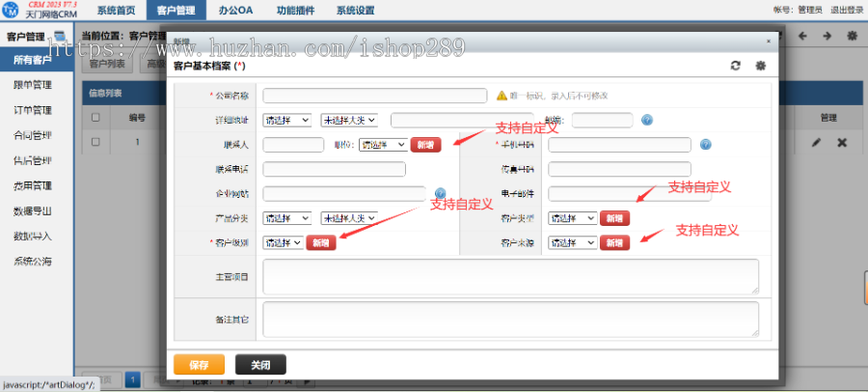Open the 客户管理 top menu tab

pos(176,10)
